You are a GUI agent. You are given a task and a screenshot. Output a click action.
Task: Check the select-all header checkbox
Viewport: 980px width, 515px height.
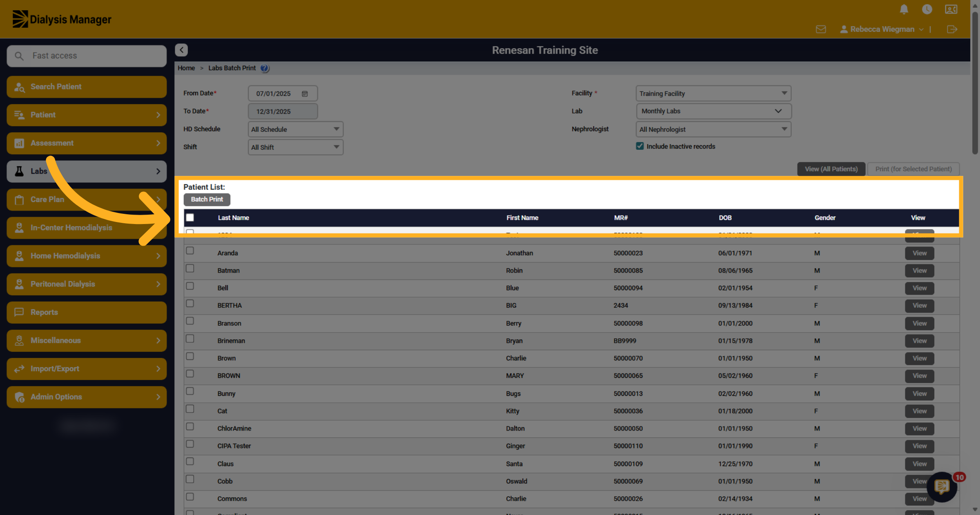[190, 218]
